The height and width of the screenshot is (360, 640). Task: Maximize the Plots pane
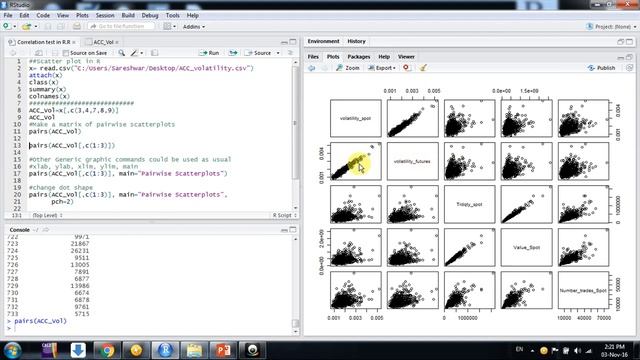pos(629,57)
